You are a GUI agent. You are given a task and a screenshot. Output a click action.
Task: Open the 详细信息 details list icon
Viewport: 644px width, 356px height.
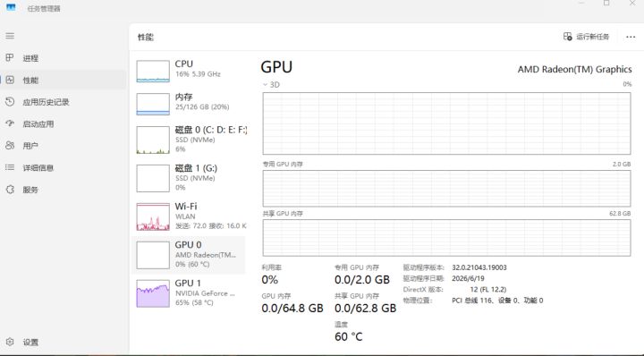coord(10,167)
